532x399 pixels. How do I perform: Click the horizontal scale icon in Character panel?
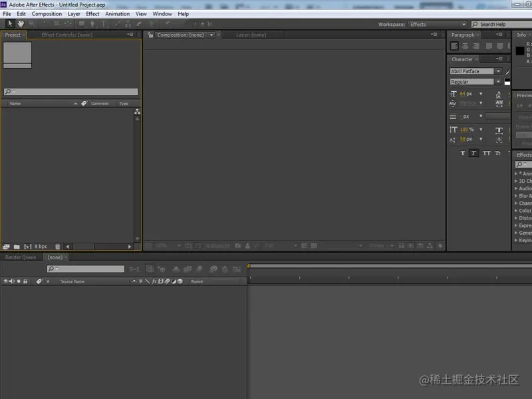point(499,130)
